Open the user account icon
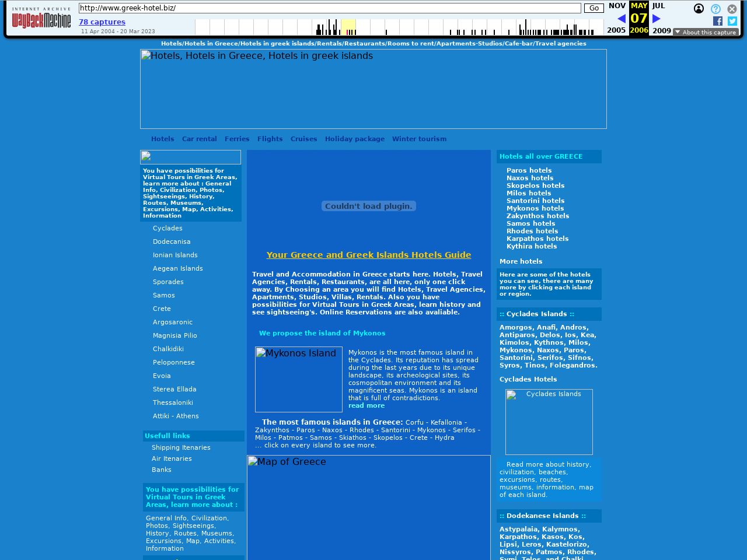The image size is (747, 560). (699, 9)
